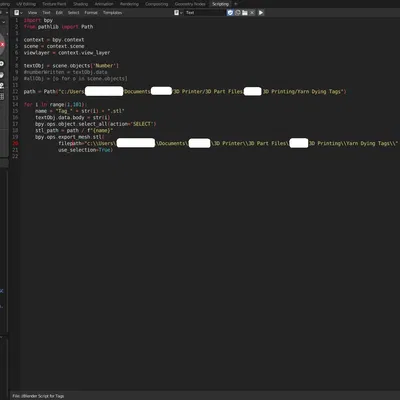Add a new workspace with the plus icon
This screenshot has height=400, width=400.
point(236,4)
